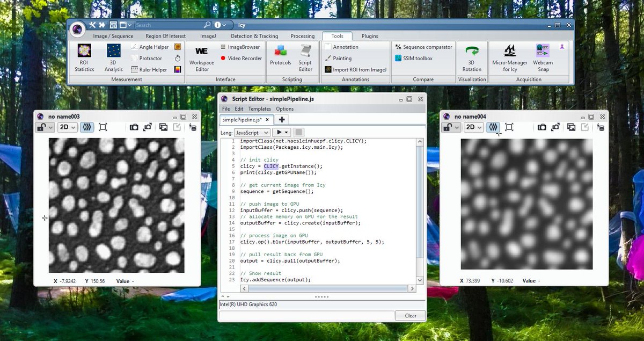Take a screenshot in no name003 viewer
Image resolution: width=644 pixels, height=341 pixels.
tap(134, 127)
